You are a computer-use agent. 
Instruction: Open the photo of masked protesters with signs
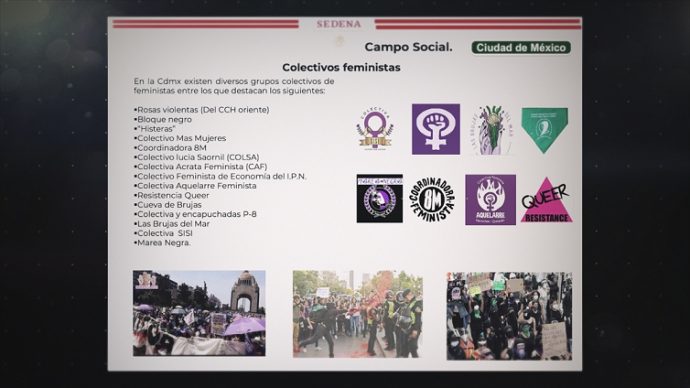(509, 316)
